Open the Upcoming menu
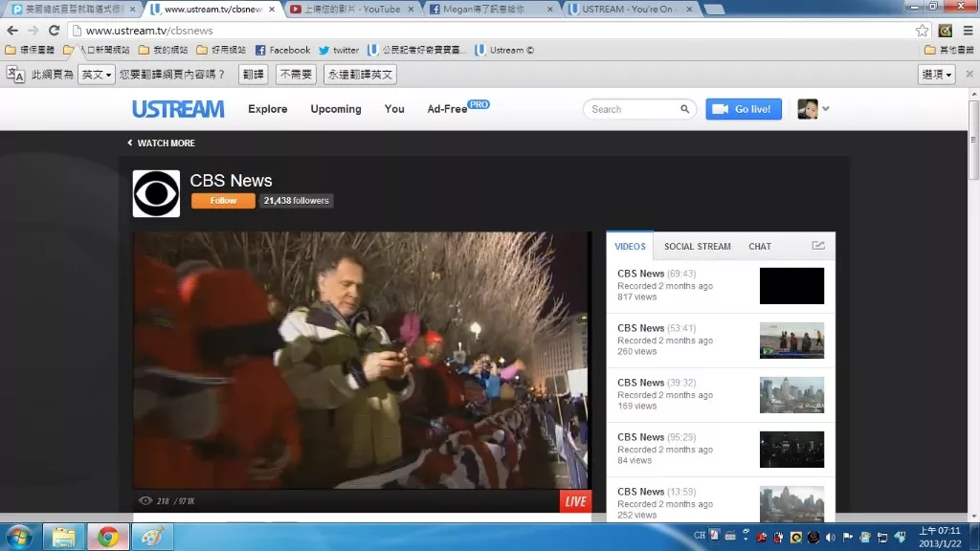Screen dimensions: 980x551 336,109
